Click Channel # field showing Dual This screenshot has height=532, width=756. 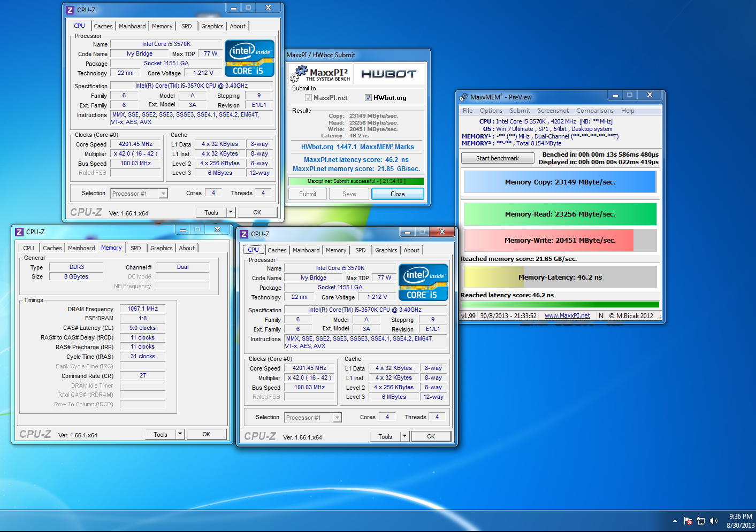coord(183,267)
